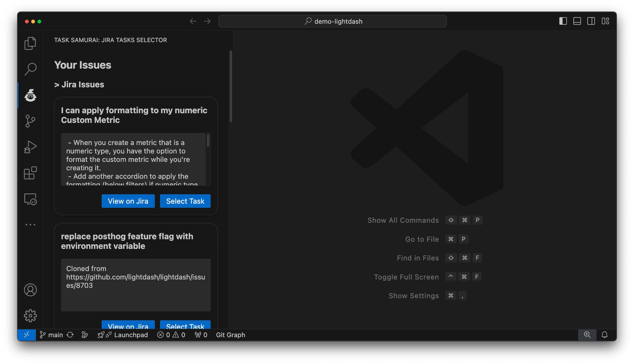Open additional views with the ellipsis menu
This screenshot has height=364, width=634.
(x=30, y=224)
